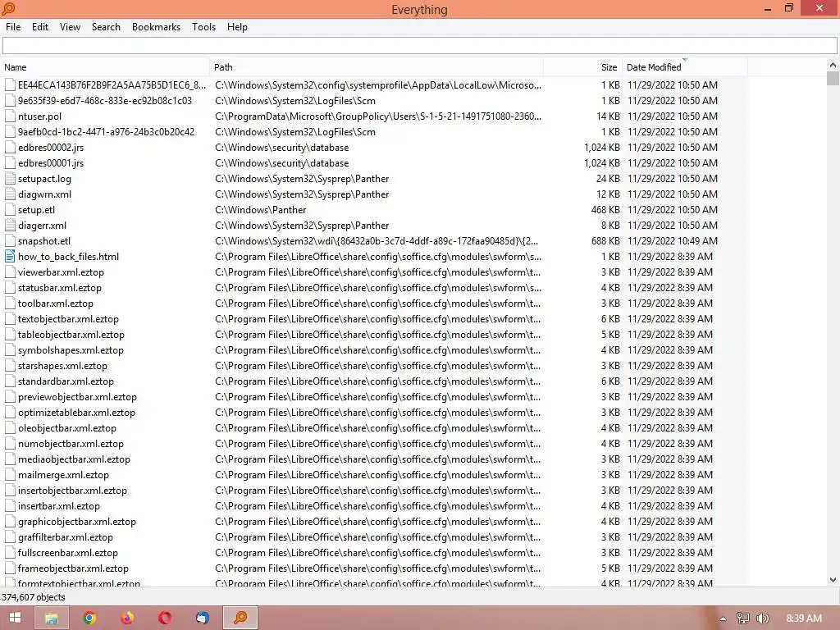Select file icon of ntuser.pol
The width and height of the screenshot is (840, 630).
tap(10, 116)
